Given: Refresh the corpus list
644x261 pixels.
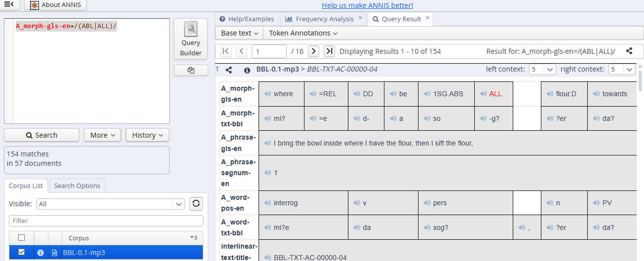Looking at the screenshot, I should pyautogui.click(x=196, y=204).
